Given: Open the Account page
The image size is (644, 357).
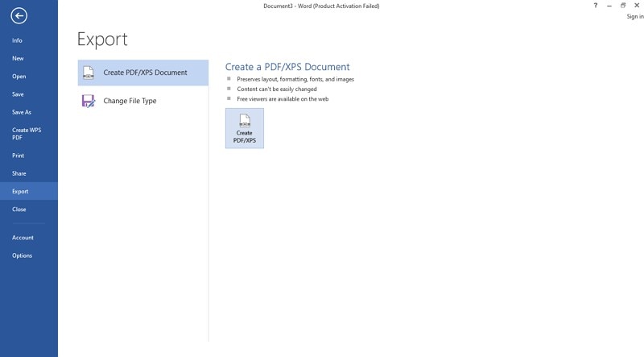Looking at the screenshot, I should 29,238.
